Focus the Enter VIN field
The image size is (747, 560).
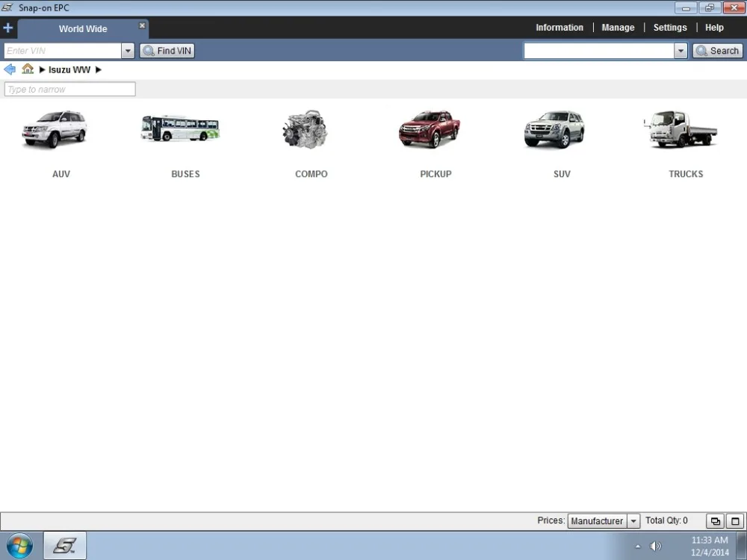click(63, 51)
